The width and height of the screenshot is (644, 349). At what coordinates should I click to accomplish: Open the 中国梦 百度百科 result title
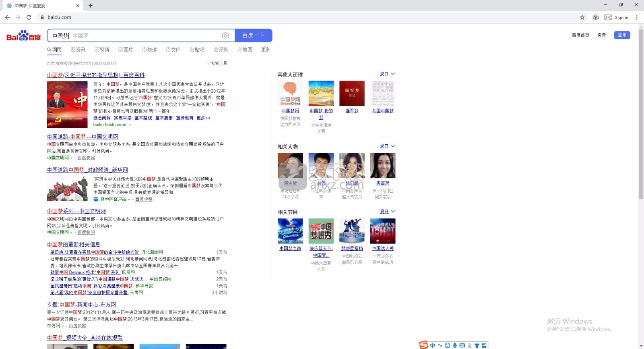pos(96,75)
